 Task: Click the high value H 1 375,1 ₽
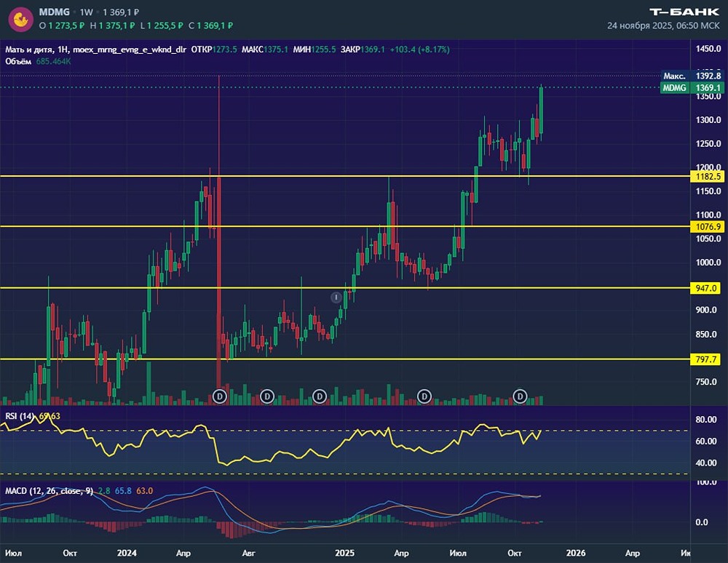click(112, 26)
